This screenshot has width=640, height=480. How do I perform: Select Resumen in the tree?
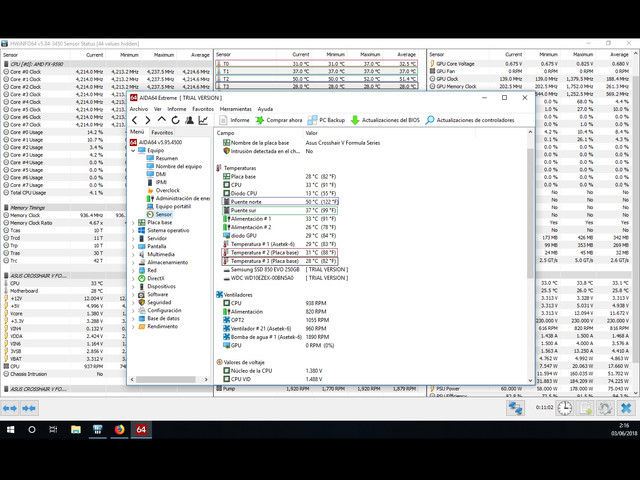pos(167,158)
